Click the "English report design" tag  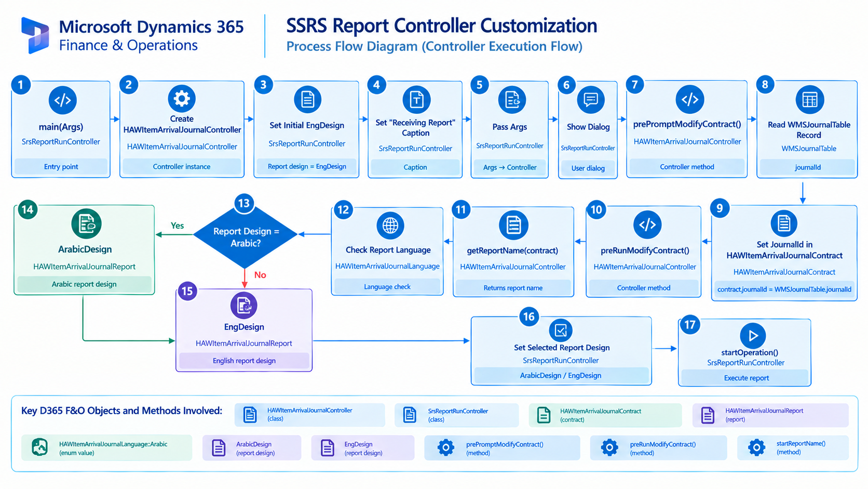(x=244, y=361)
